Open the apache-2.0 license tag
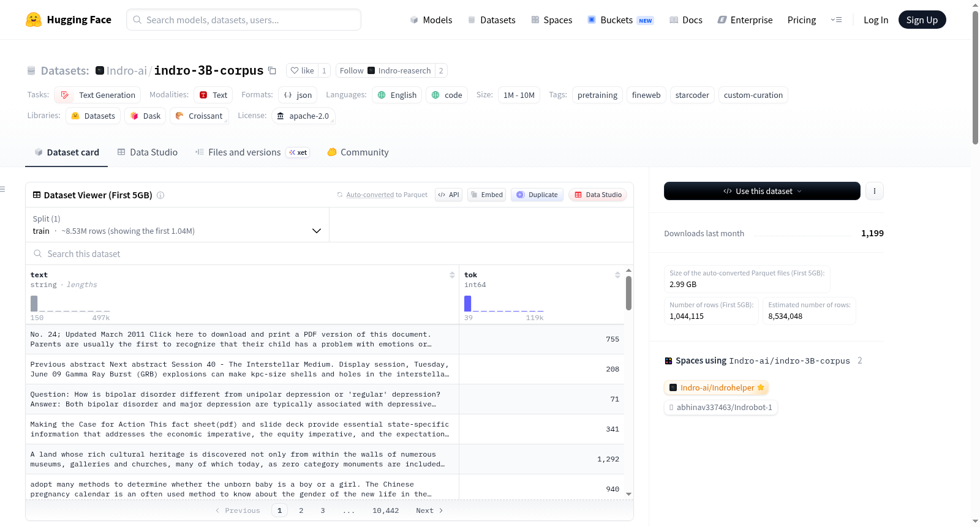 303,116
